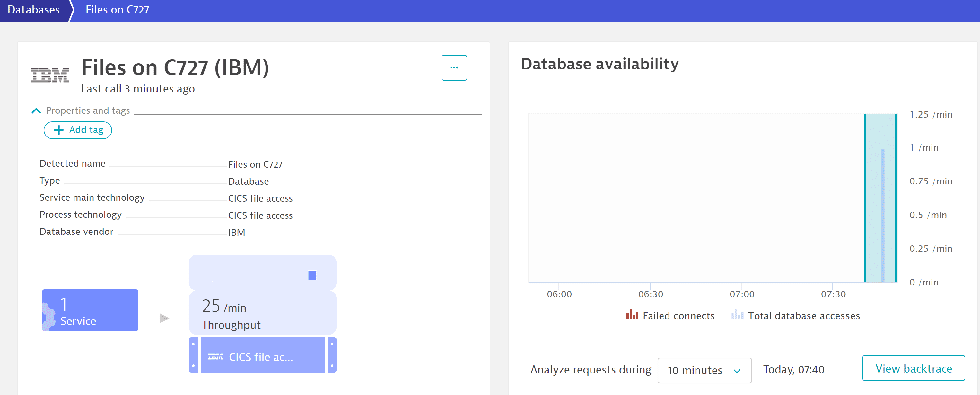This screenshot has width=980, height=395.
Task: Click the Database availability heading
Action: (599, 64)
